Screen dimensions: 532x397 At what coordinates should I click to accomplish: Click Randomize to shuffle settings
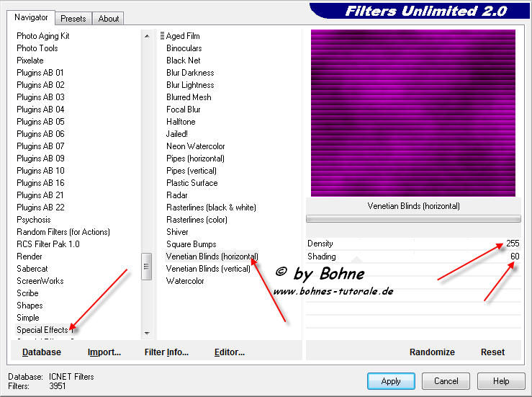(432, 352)
